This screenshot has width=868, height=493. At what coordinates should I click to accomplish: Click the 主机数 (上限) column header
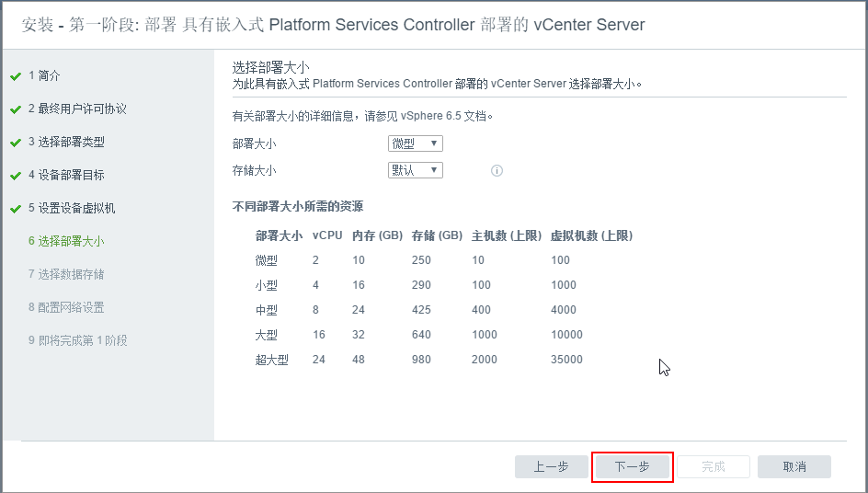coord(506,235)
